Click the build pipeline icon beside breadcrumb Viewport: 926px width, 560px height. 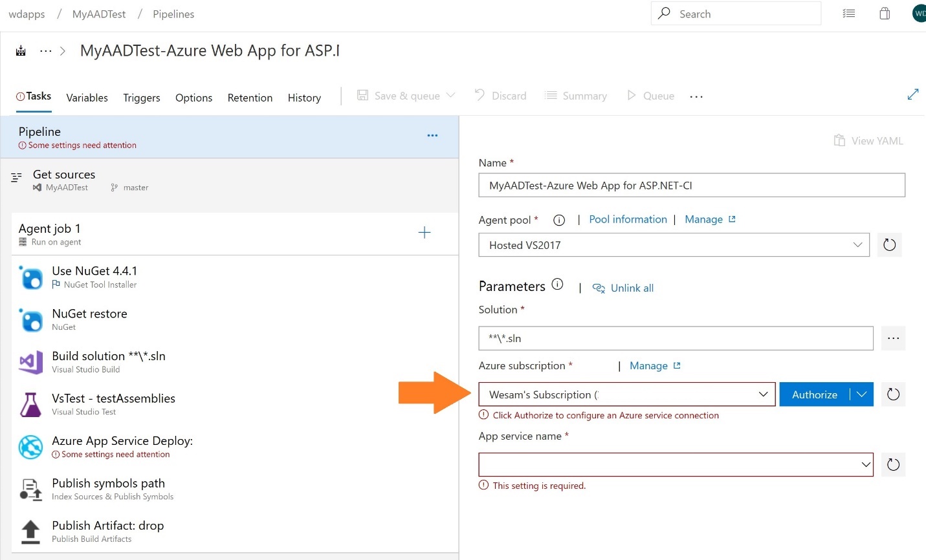[21, 50]
